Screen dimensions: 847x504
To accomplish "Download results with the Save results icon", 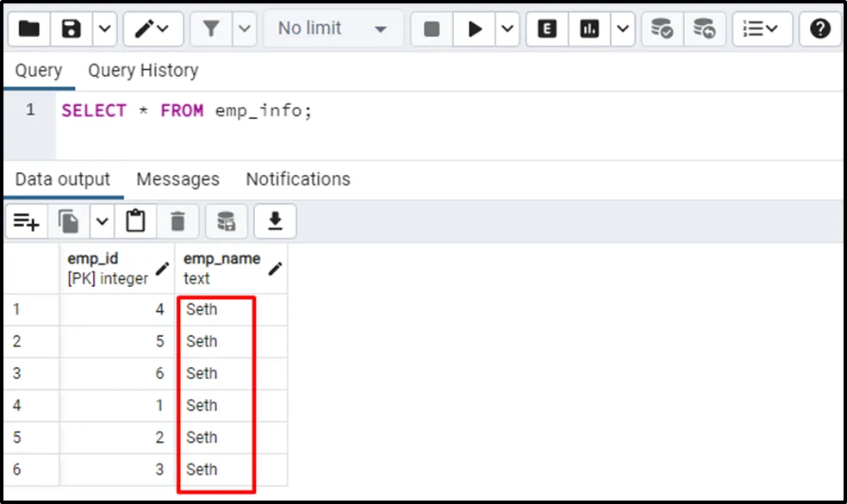I will pyautogui.click(x=275, y=222).
